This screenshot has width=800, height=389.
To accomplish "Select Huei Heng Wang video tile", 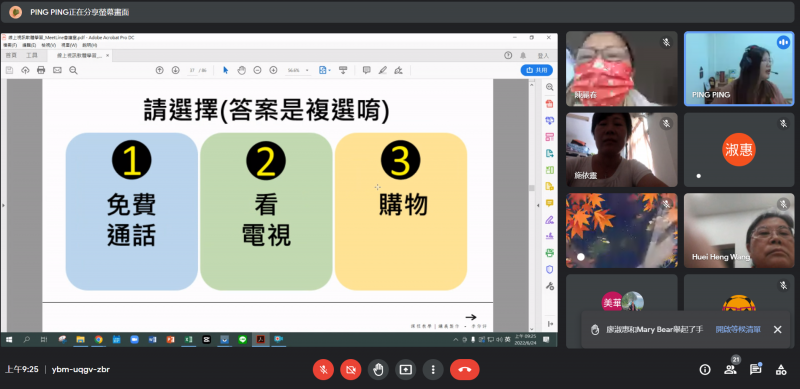I will 739,230.
